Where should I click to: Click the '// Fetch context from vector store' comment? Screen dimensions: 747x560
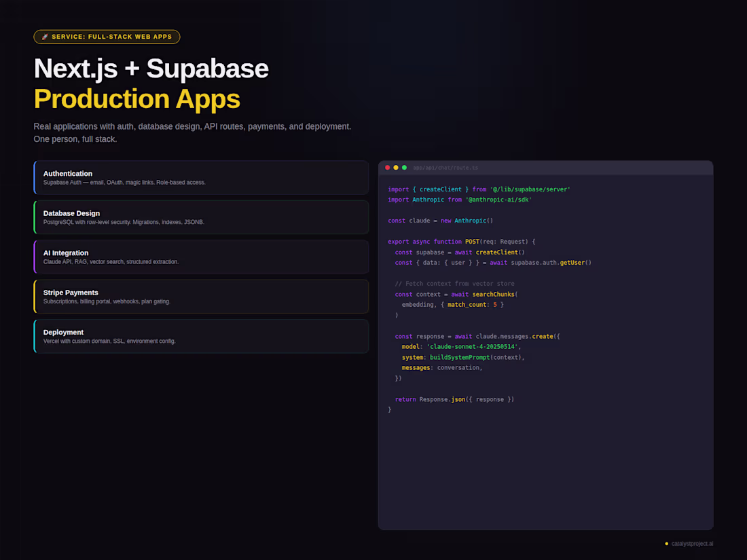point(454,284)
